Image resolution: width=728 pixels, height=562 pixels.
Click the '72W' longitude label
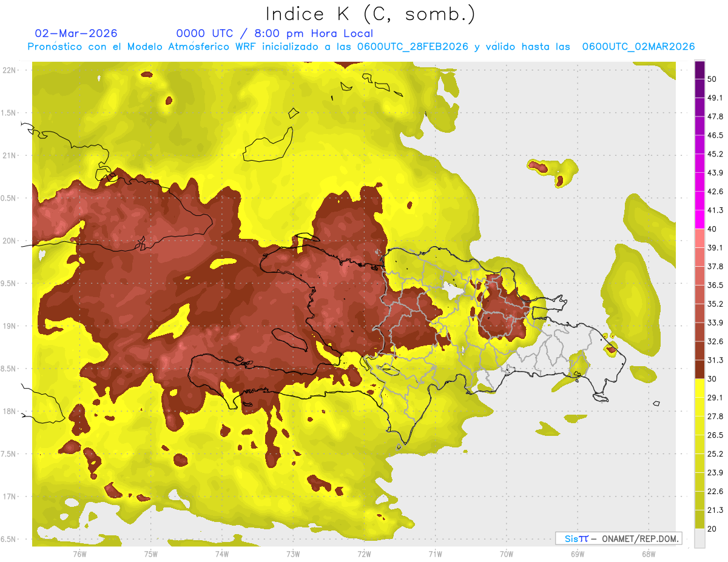pyautogui.click(x=364, y=554)
